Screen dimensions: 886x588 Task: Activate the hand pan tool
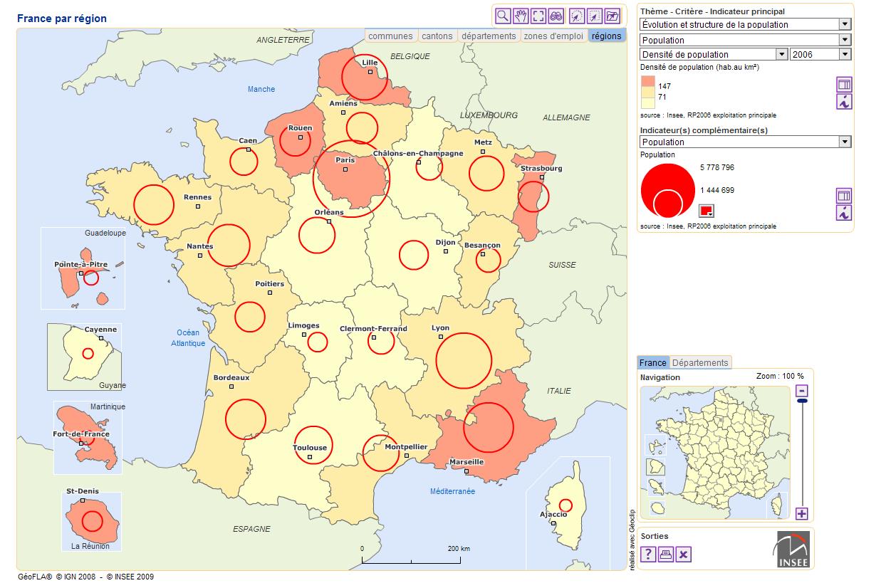coord(521,16)
